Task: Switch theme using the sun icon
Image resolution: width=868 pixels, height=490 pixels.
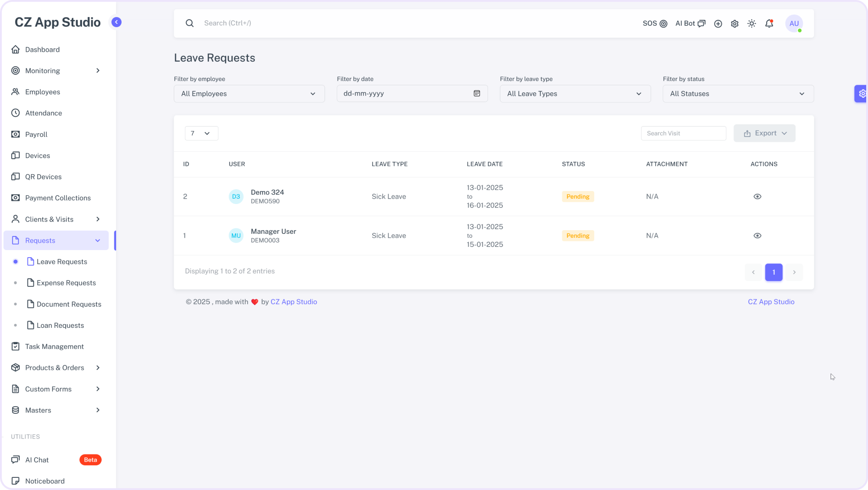Action: point(751,23)
